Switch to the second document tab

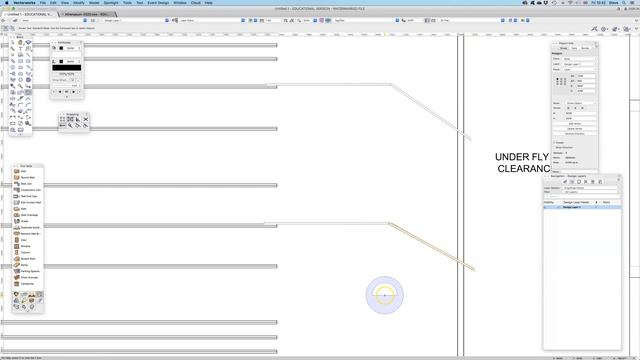point(87,14)
